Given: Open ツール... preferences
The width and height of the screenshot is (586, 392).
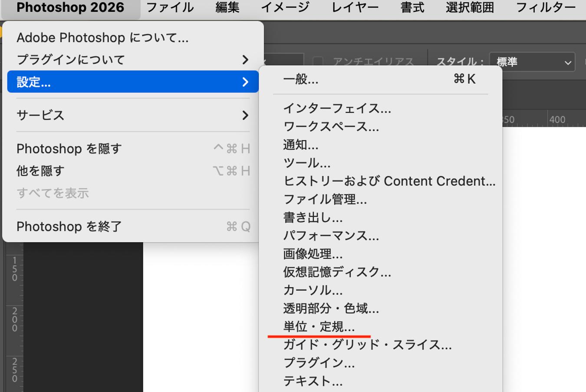Looking at the screenshot, I should click(x=380, y=163).
